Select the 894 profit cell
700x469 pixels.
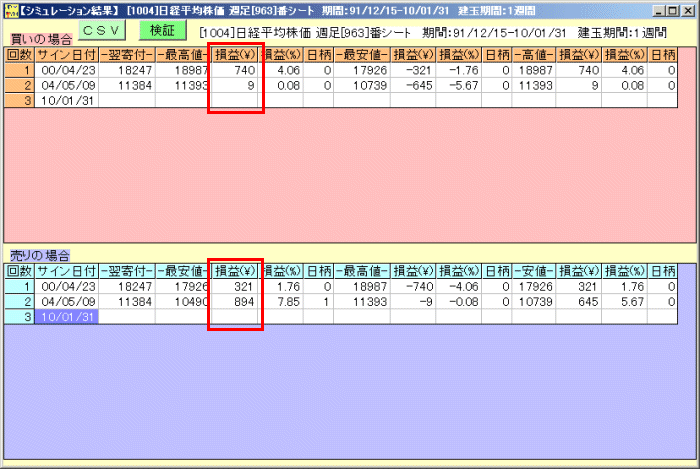[234, 302]
